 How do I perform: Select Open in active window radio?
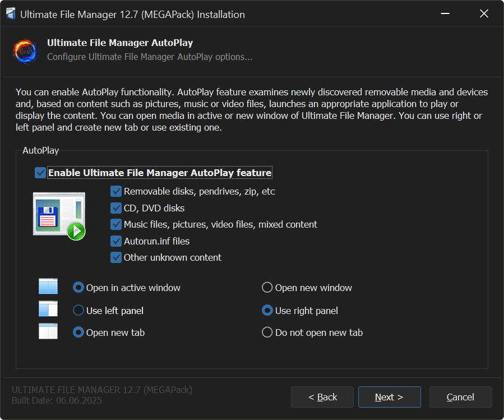pyautogui.click(x=78, y=288)
